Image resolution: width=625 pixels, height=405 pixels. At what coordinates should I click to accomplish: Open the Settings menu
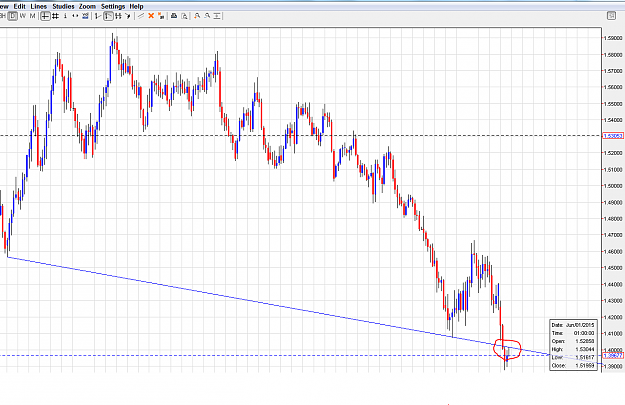pyautogui.click(x=113, y=6)
